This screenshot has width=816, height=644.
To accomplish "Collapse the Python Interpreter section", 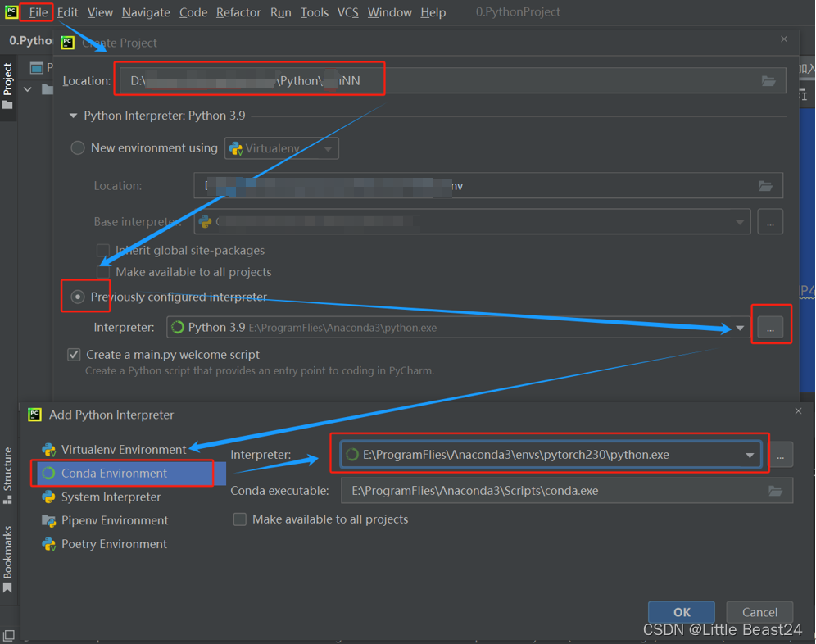I will pos(74,116).
